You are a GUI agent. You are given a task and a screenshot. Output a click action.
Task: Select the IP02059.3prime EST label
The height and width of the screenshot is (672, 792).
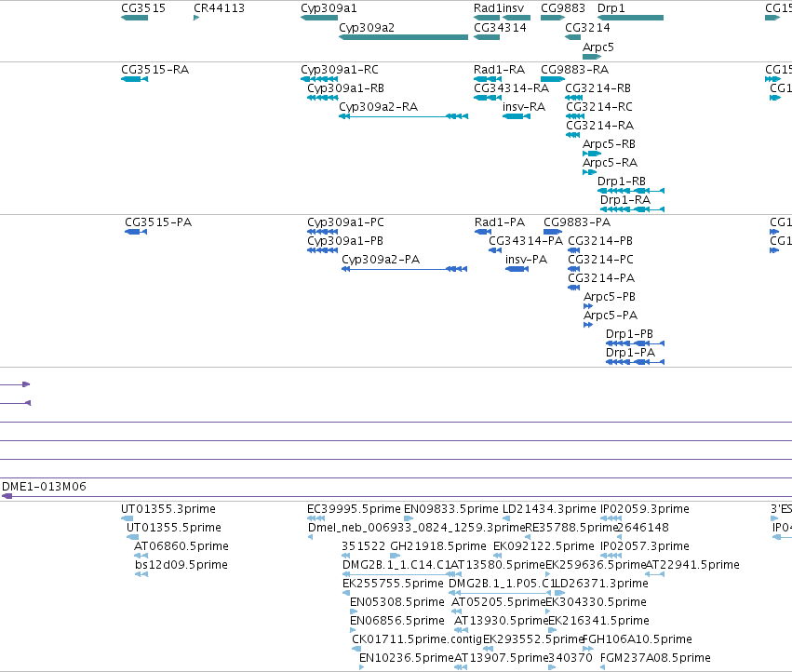click(645, 509)
